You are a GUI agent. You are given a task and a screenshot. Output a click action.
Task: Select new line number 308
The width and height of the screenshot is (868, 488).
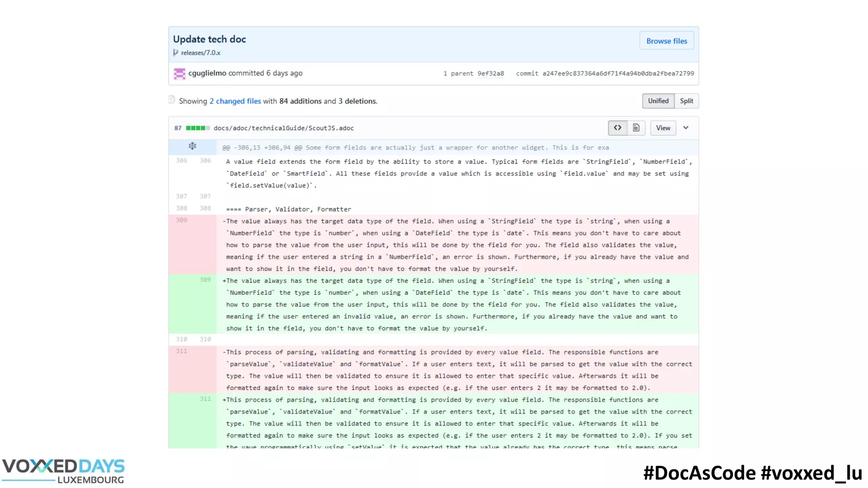click(205, 208)
